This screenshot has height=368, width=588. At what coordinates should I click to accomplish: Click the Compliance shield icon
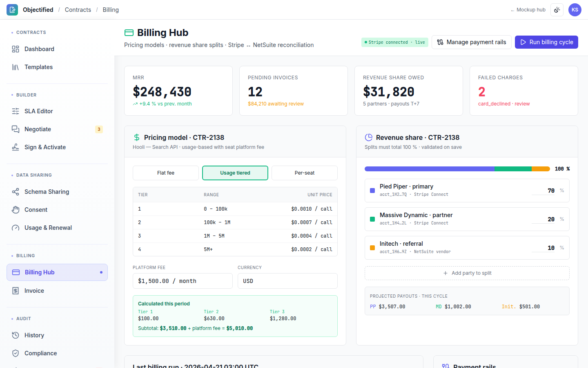[16, 353]
